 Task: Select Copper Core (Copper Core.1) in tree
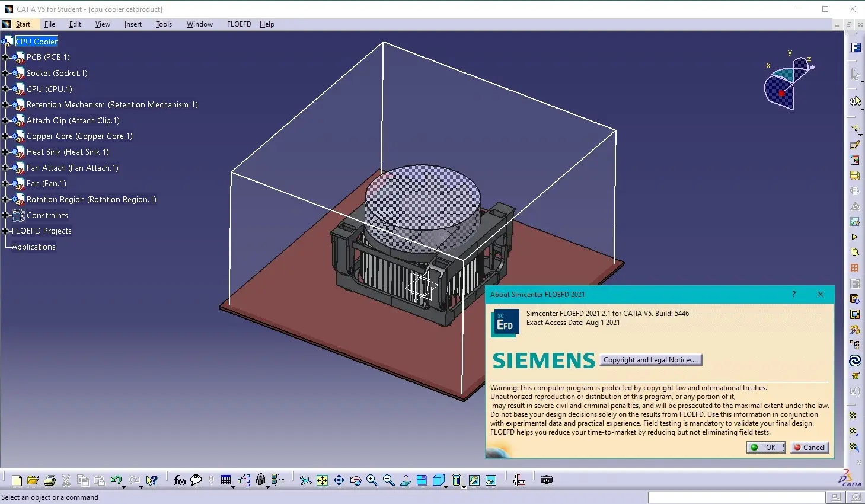79,136
